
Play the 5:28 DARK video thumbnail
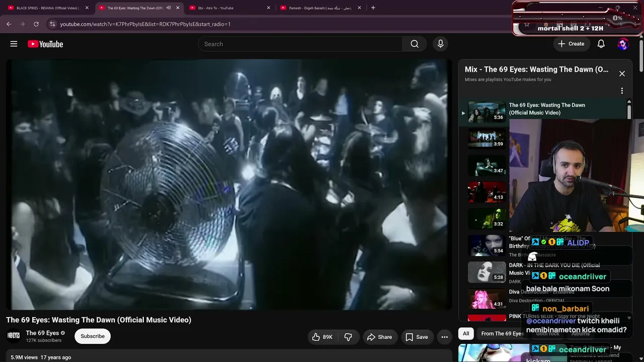(487, 272)
